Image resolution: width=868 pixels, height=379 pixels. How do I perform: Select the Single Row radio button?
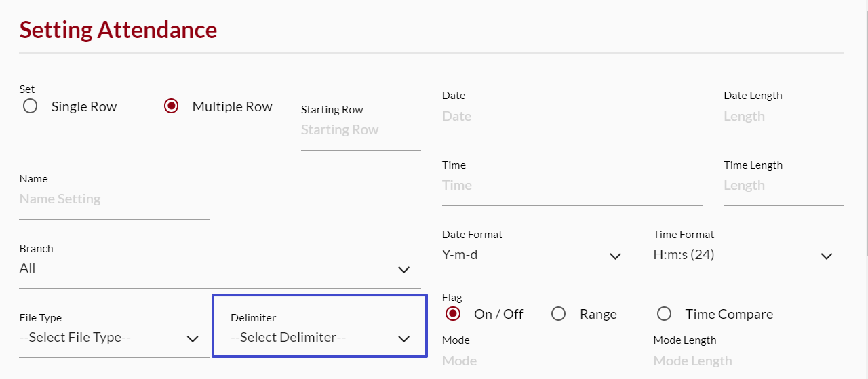(30, 106)
